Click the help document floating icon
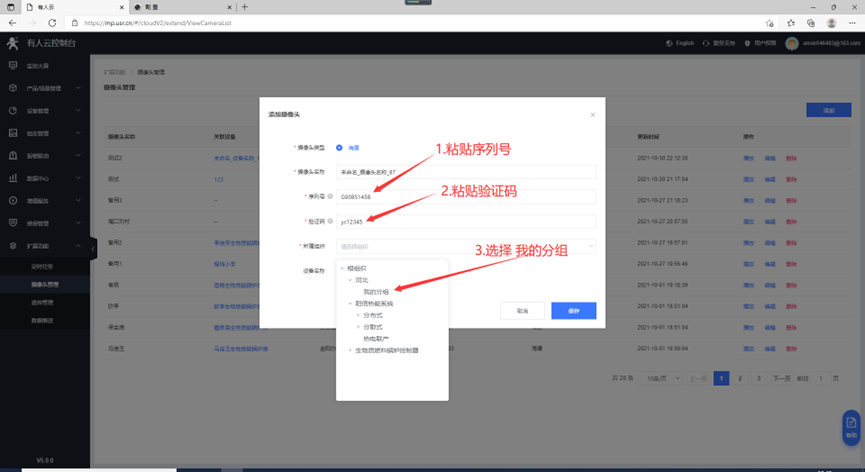 851,427
